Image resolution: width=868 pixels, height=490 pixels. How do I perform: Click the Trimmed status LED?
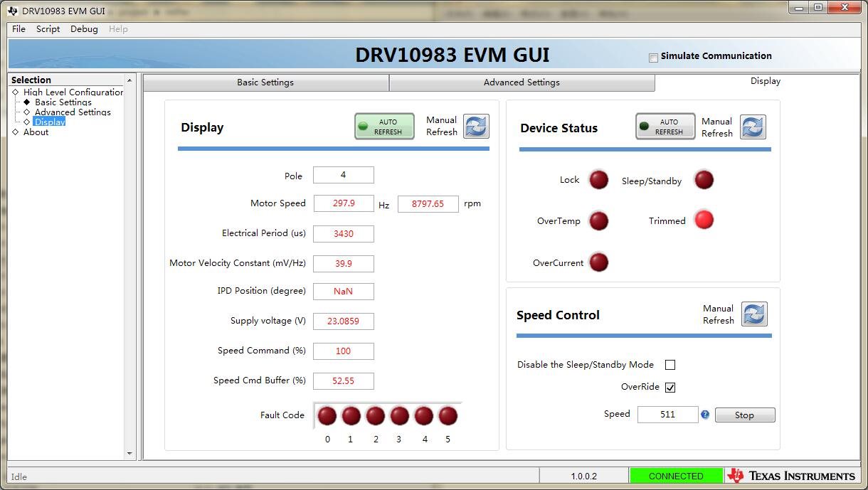point(704,220)
